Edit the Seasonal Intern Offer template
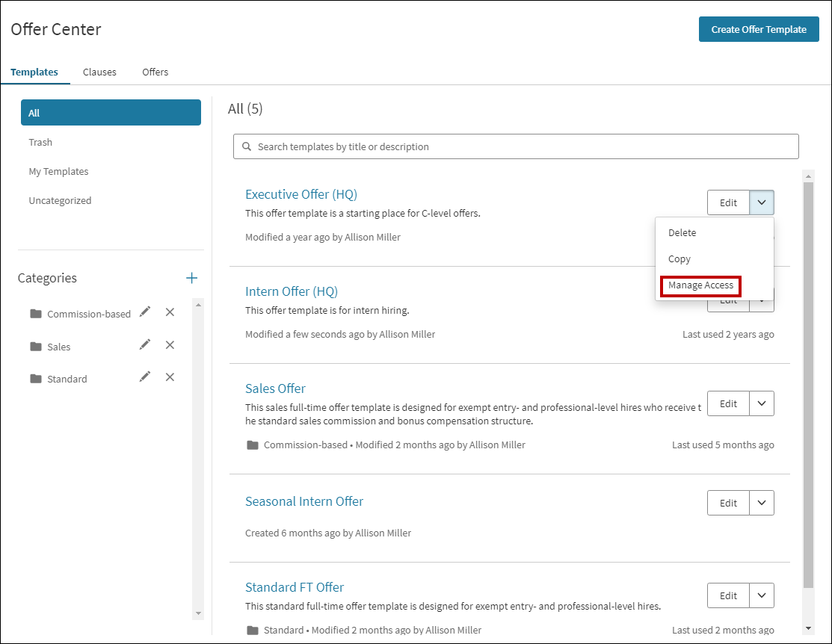 click(727, 502)
